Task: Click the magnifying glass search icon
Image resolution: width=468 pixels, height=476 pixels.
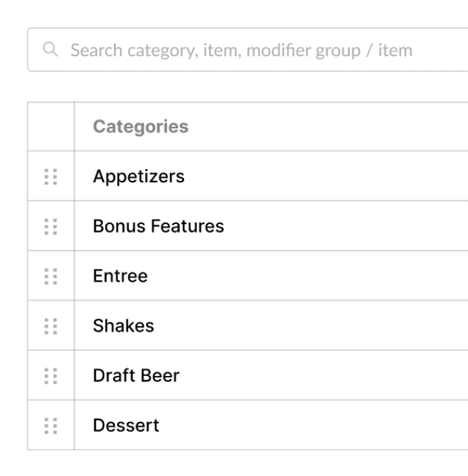Action: (49, 50)
